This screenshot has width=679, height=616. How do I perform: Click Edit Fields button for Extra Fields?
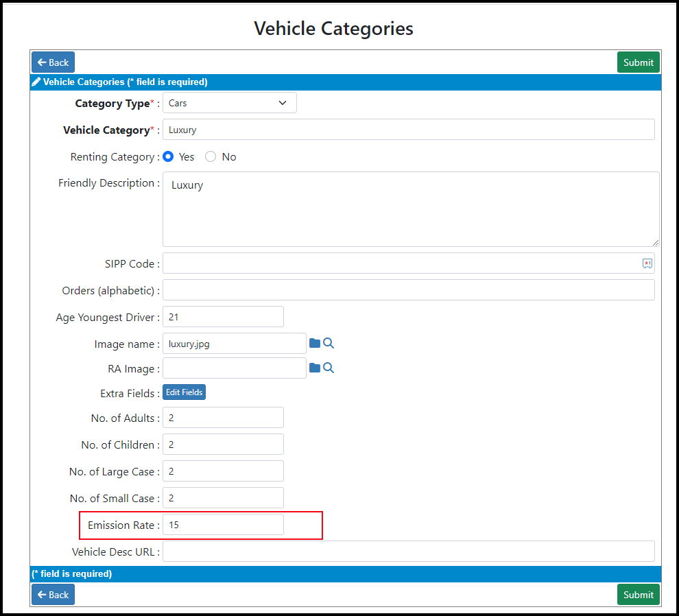(184, 392)
